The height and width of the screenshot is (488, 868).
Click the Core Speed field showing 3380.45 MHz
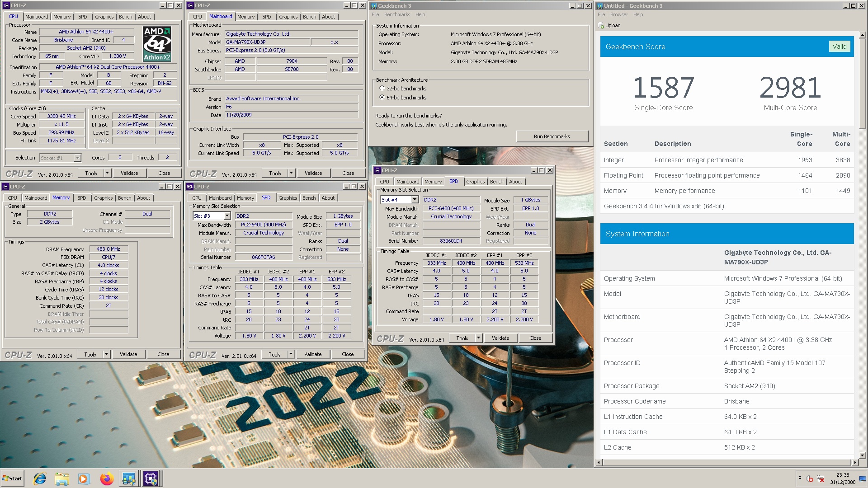pyautogui.click(x=61, y=116)
